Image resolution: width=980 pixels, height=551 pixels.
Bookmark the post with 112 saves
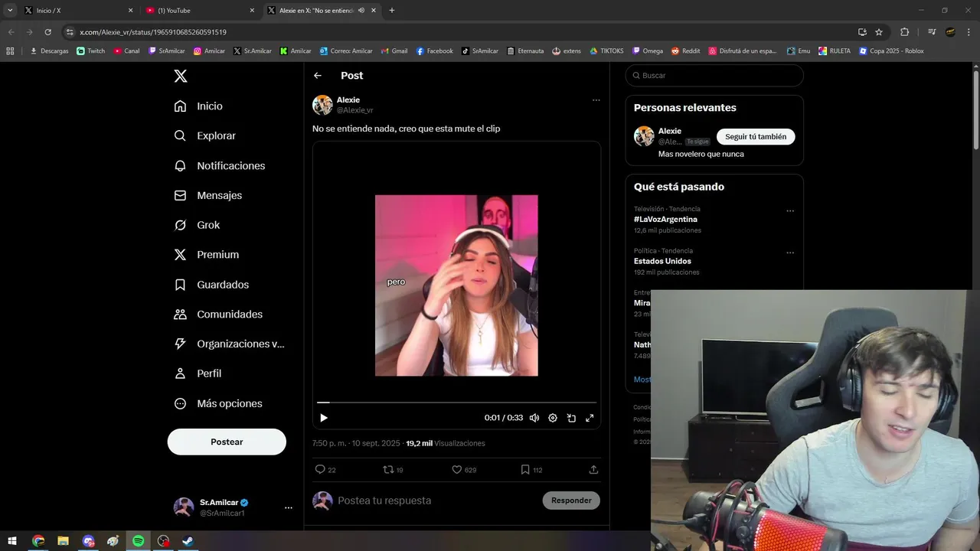(x=531, y=470)
